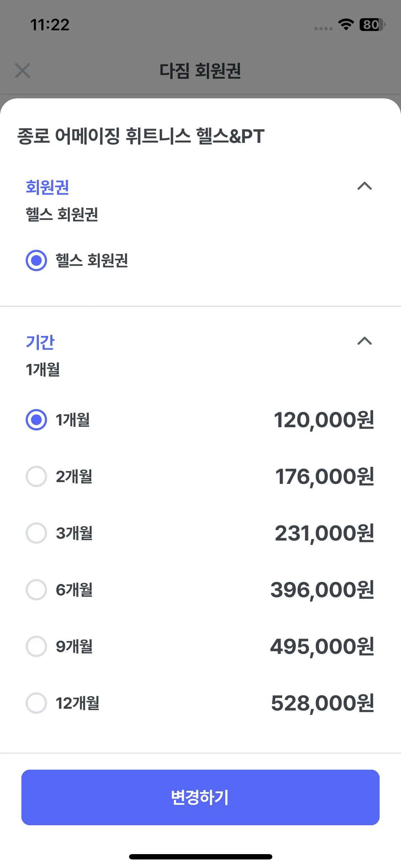Tap the 기간 section header
401x868 pixels.
(x=40, y=342)
